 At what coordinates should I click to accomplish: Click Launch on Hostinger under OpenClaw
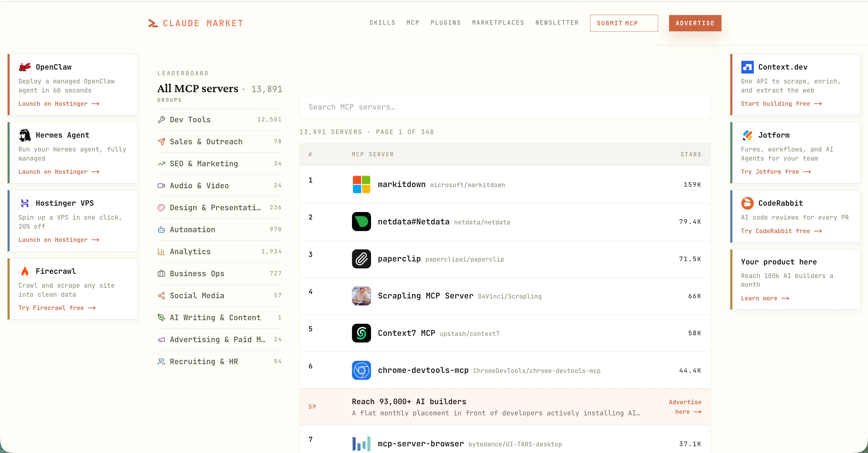point(59,104)
